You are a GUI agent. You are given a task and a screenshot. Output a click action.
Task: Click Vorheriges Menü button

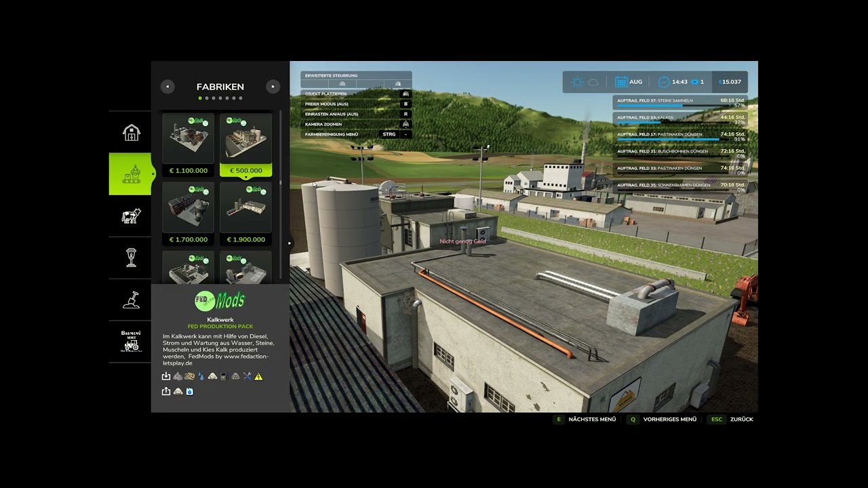(662, 420)
